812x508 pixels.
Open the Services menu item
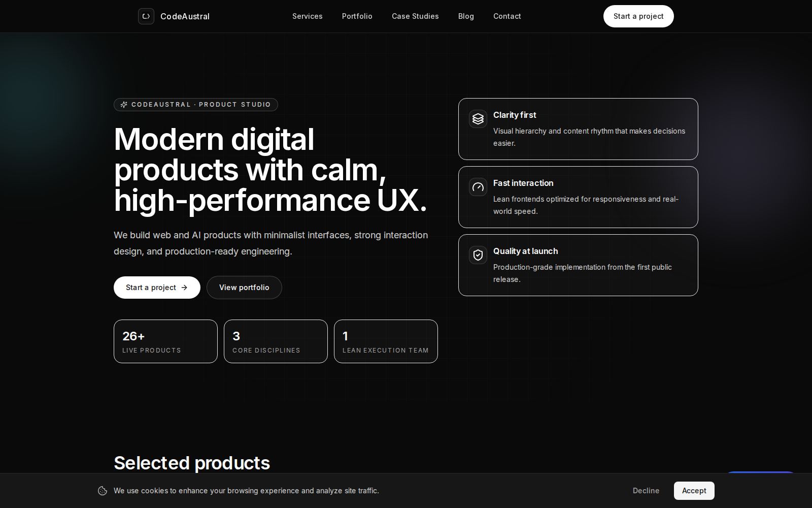308,16
